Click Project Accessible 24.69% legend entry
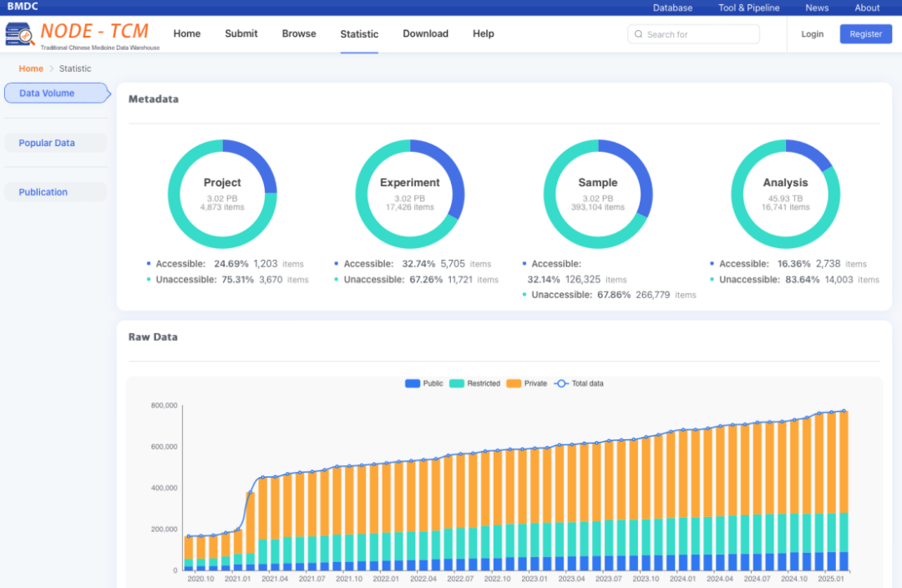Screen dimensions: 902x588 tap(225, 264)
